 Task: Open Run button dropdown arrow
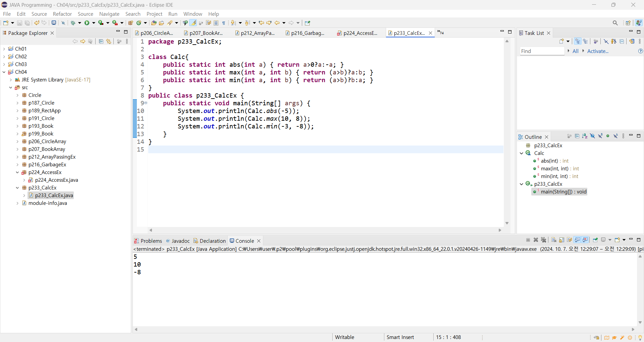click(94, 23)
